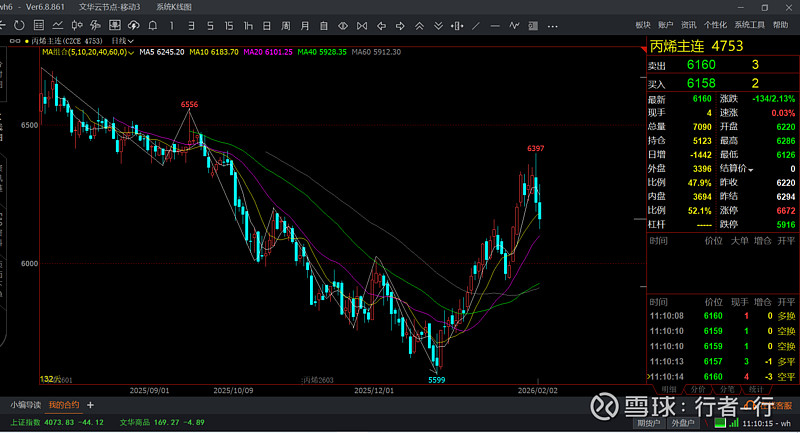The width and height of the screenshot is (800, 433).
Task: Toggle the weekly 周 chart period
Action: click(287, 25)
